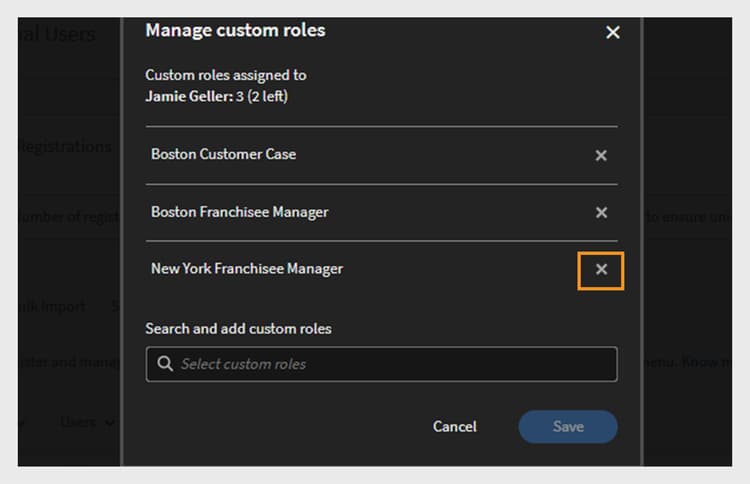750x484 pixels.
Task: Save the custom role changes
Action: [x=567, y=427]
